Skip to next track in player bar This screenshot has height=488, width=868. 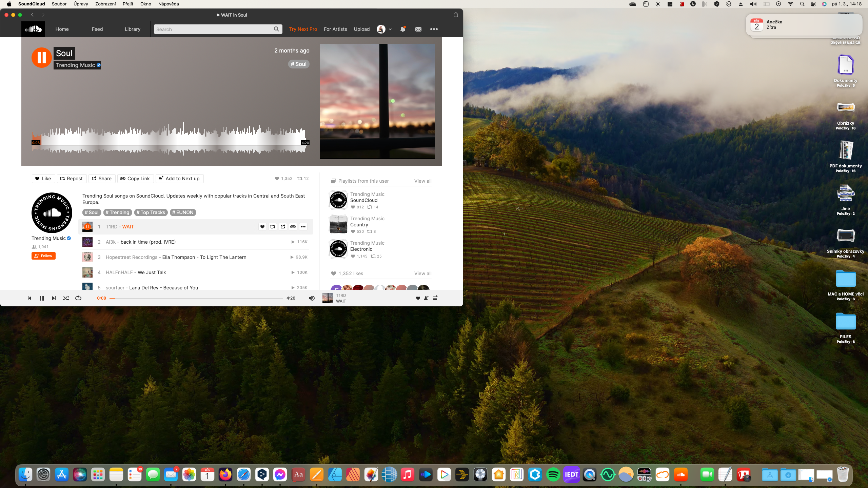(x=54, y=298)
